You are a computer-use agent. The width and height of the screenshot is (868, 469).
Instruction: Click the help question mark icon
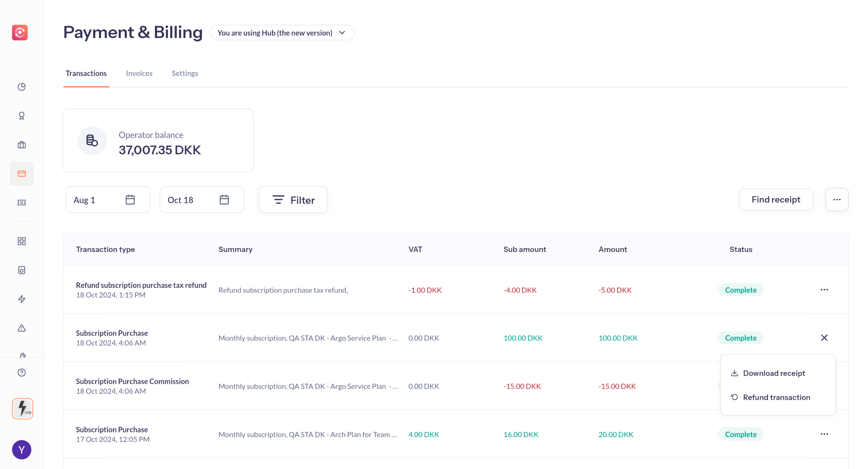(22, 372)
